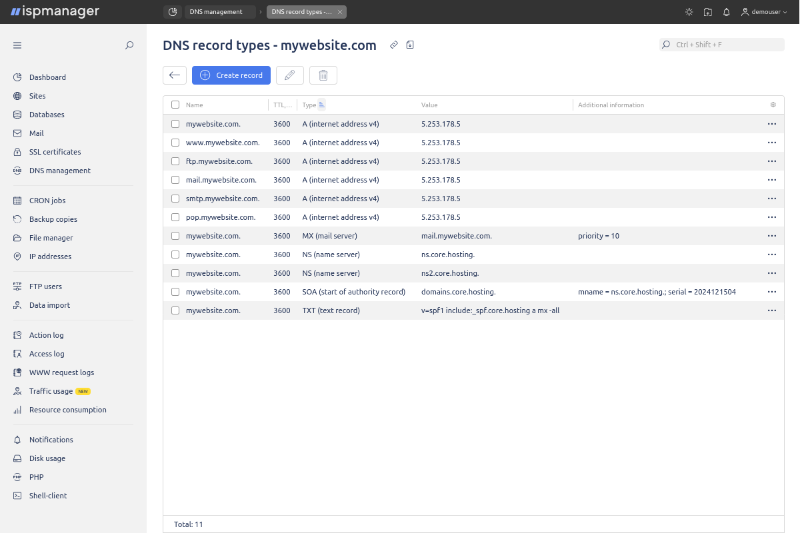Sort table by the Type column
Viewport: 800px width, 533px height.
[310, 104]
